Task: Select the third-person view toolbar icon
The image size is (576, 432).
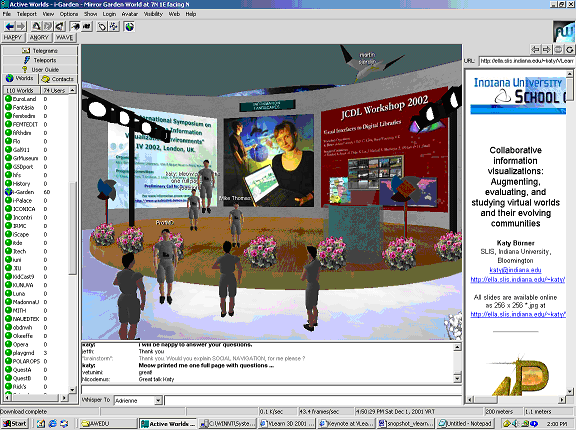Action: point(87,26)
